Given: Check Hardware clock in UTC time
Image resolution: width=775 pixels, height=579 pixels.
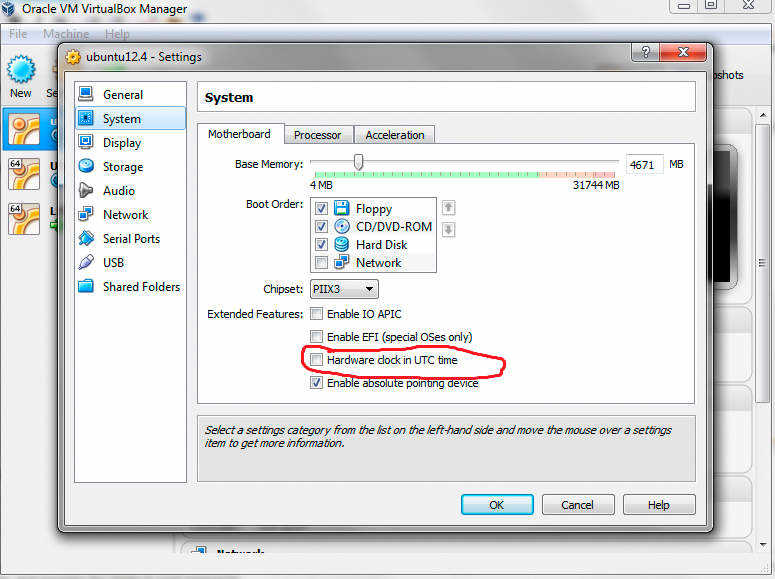Looking at the screenshot, I should (x=316, y=359).
